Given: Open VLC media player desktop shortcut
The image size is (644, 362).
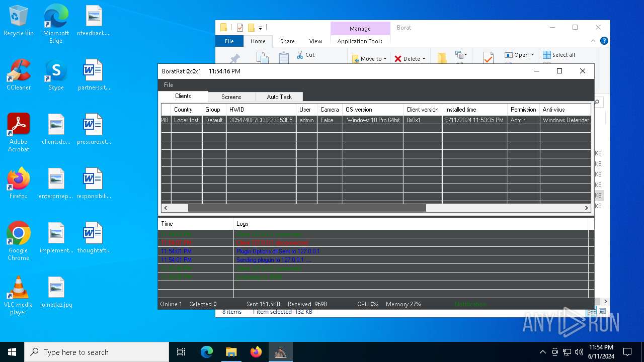Looking at the screenshot, I should pos(19,296).
